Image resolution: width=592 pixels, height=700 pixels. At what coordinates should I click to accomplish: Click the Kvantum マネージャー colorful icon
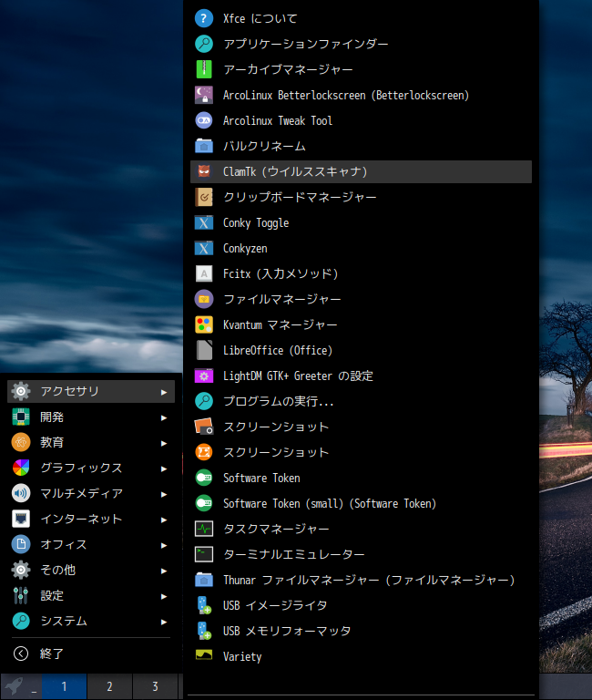(x=204, y=324)
